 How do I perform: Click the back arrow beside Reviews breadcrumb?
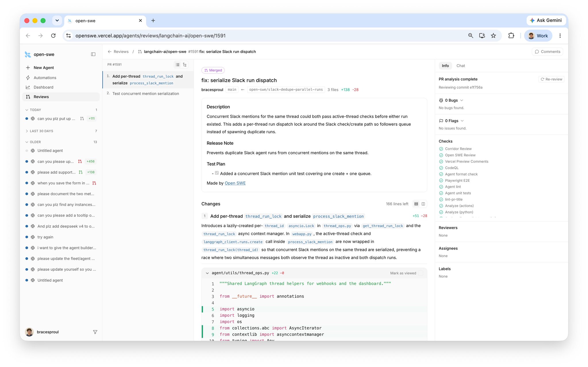click(x=109, y=52)
